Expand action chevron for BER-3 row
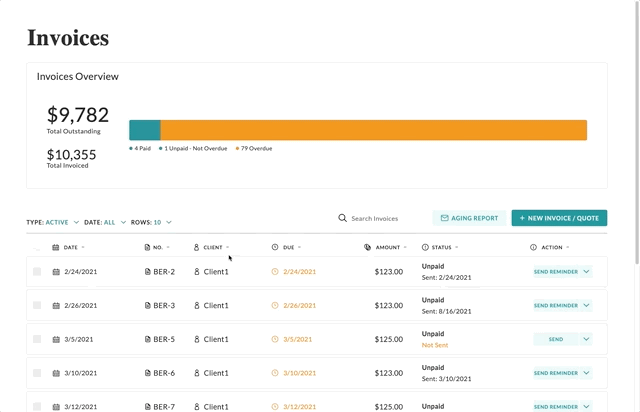This screenshot has height=412, width=640. (586, 305)
